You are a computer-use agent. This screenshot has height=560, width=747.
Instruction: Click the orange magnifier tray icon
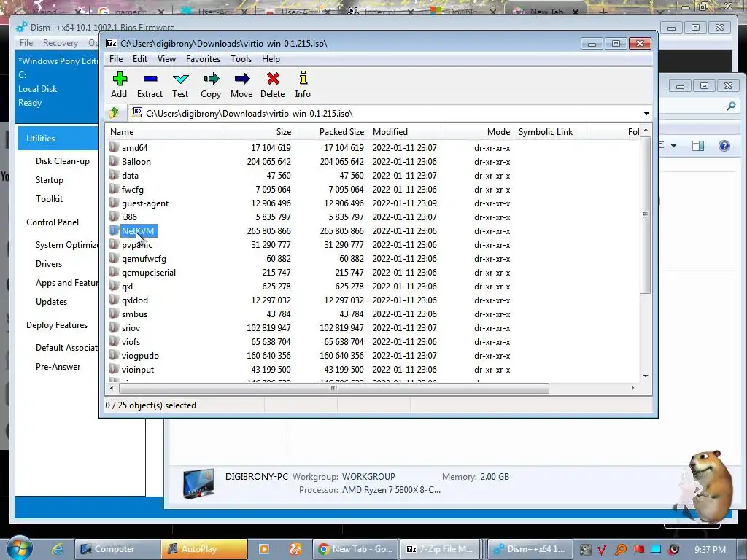pos(621,550)
